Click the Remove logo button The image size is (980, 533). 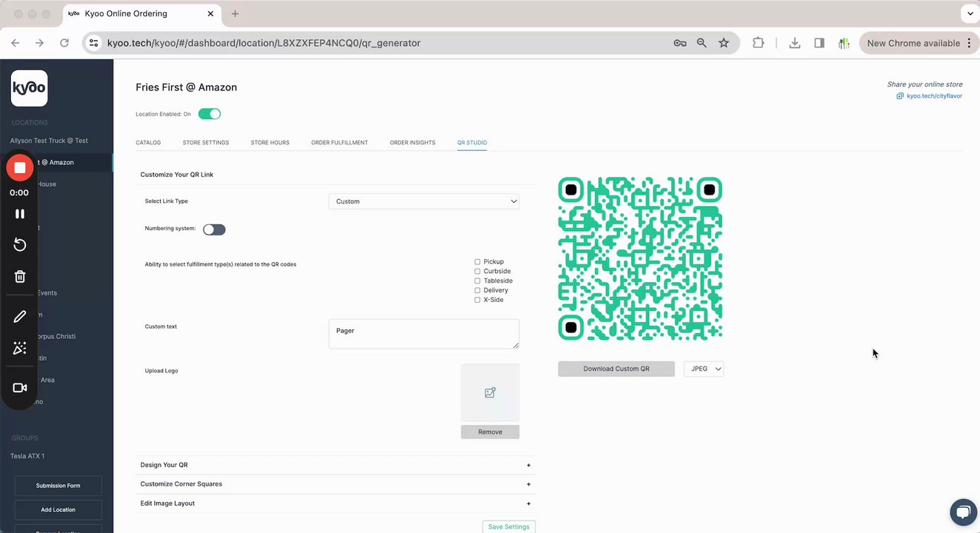[490, 432]
